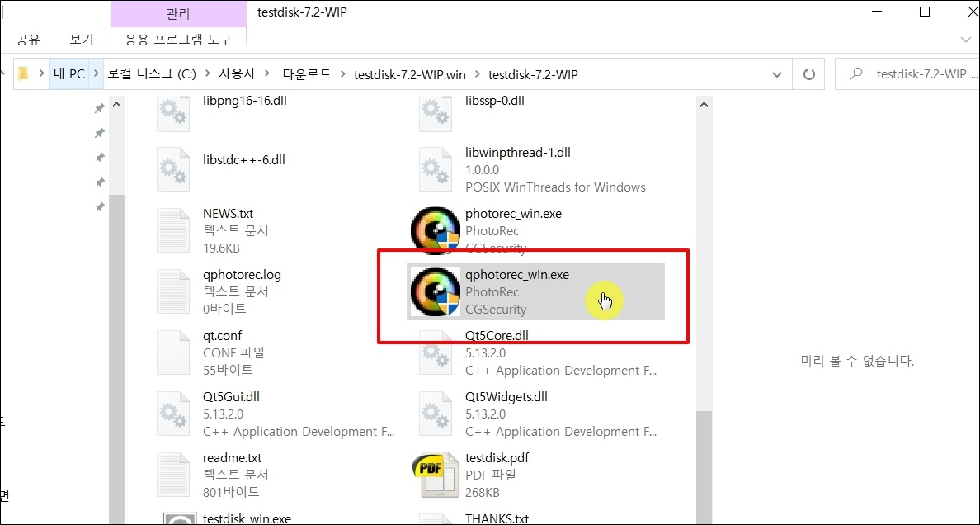Open the 관리 ribbon tab

coord(178,14)
